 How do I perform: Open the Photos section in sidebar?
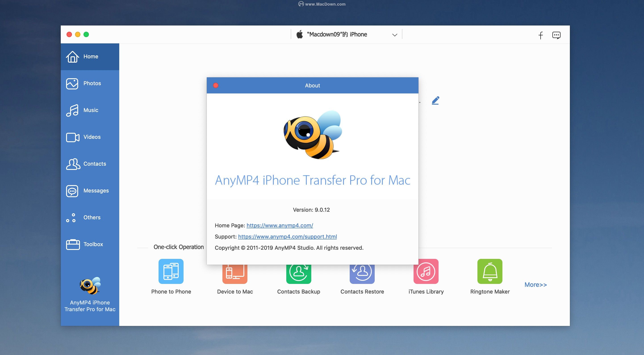(x=90, y=83)
